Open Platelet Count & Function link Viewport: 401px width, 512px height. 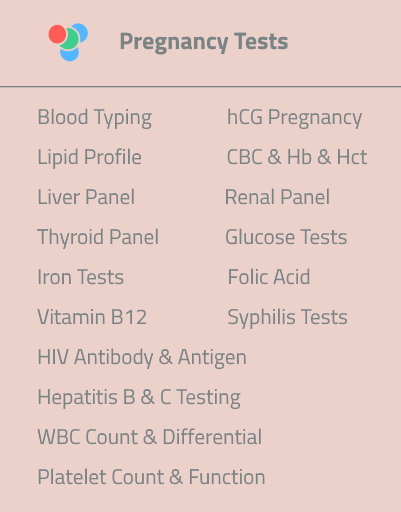tap(151, 477)
